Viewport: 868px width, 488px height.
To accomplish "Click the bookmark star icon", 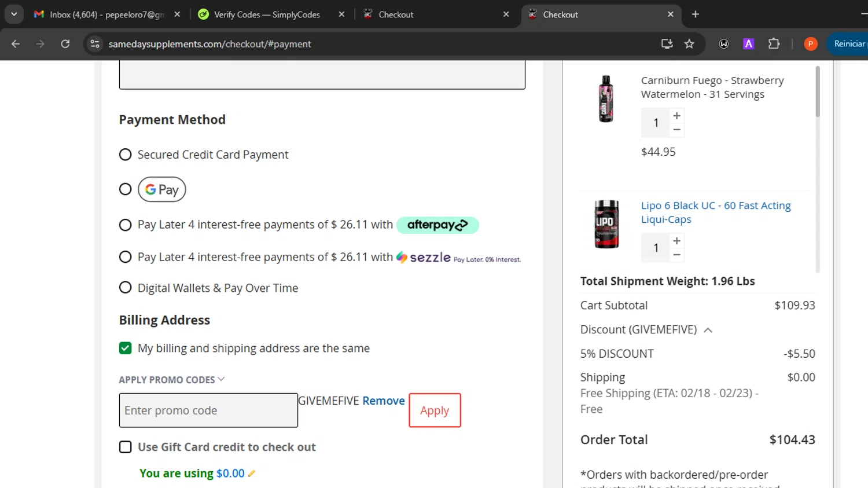I will [689, 44].
